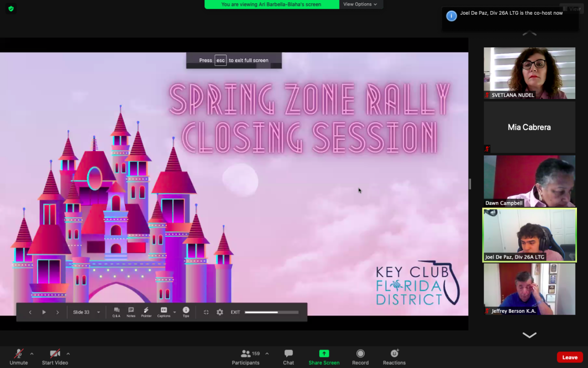Leave the meeting

(x=570, y=357)
